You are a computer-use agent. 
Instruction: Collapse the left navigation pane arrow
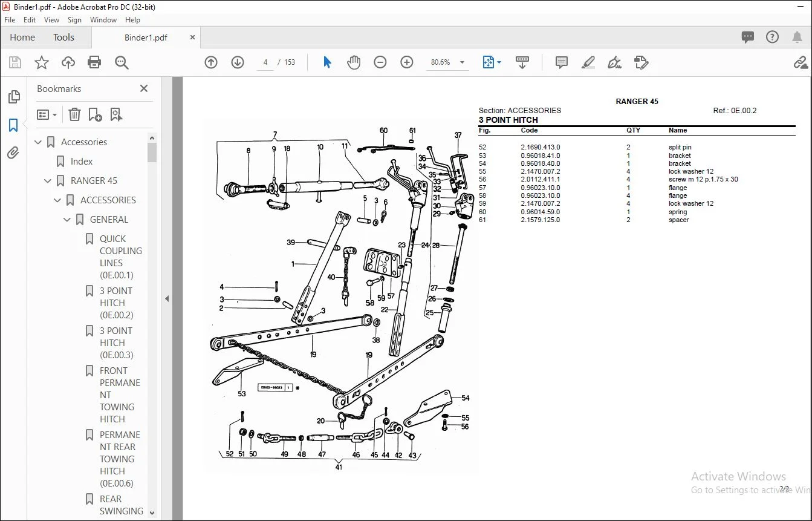(x=167, y=298)
